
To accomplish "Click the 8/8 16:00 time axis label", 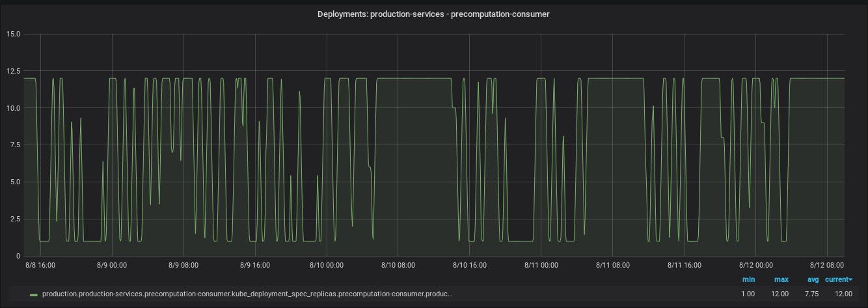I will (x=40, y=265).
